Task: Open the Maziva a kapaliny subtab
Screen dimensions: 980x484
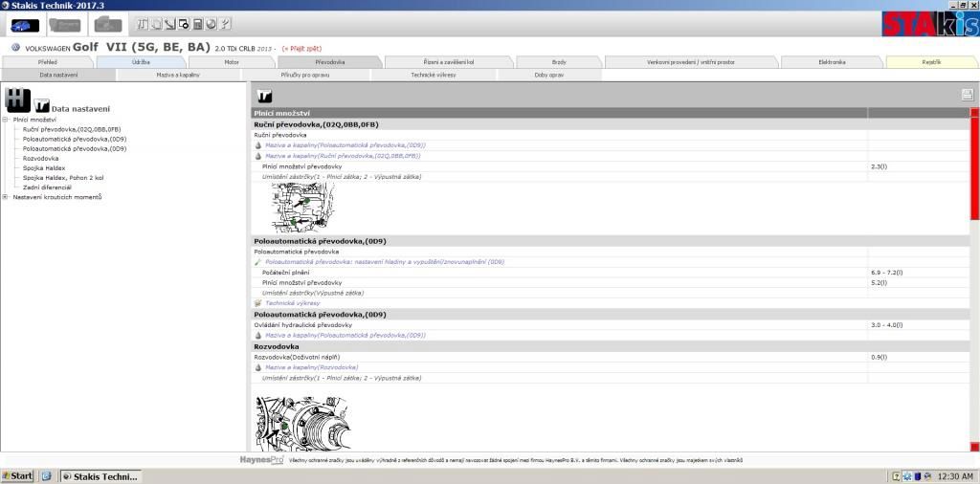Action: pyautogui.click(x=179, y=75)
